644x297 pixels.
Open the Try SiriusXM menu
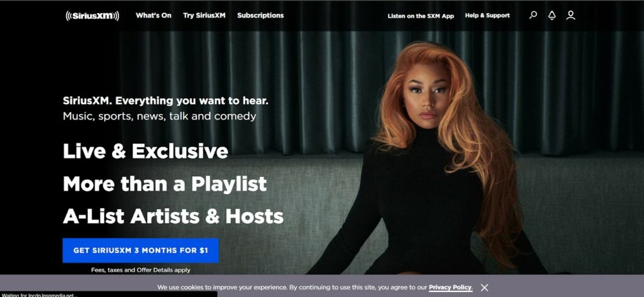[x=204, y=15]
